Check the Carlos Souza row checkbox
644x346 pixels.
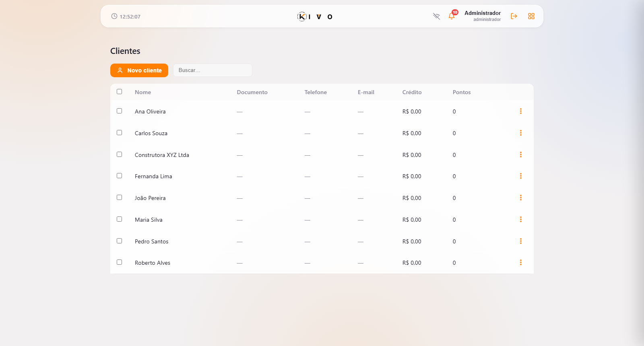point(119,132)
